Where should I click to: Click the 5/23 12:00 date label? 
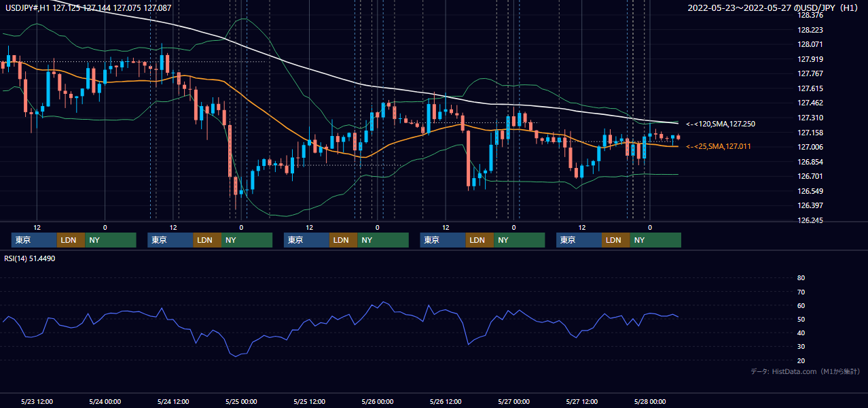pos(37,401)
